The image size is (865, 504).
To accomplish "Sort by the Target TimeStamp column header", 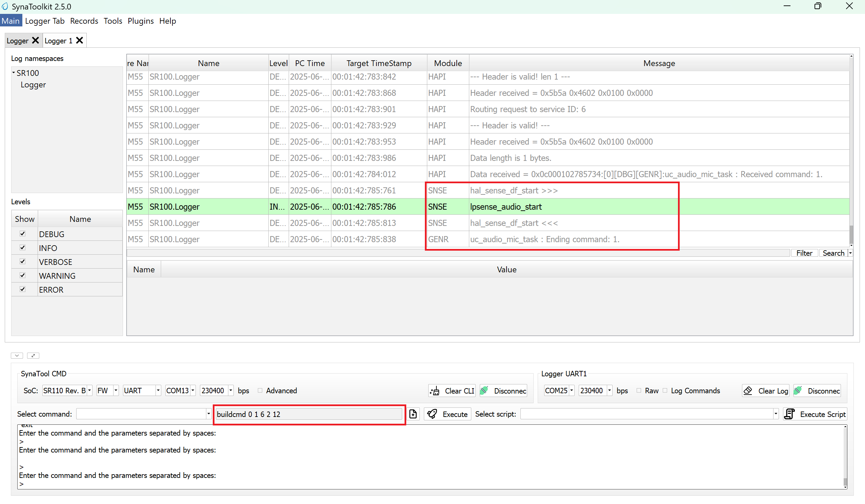I will 379,63.
